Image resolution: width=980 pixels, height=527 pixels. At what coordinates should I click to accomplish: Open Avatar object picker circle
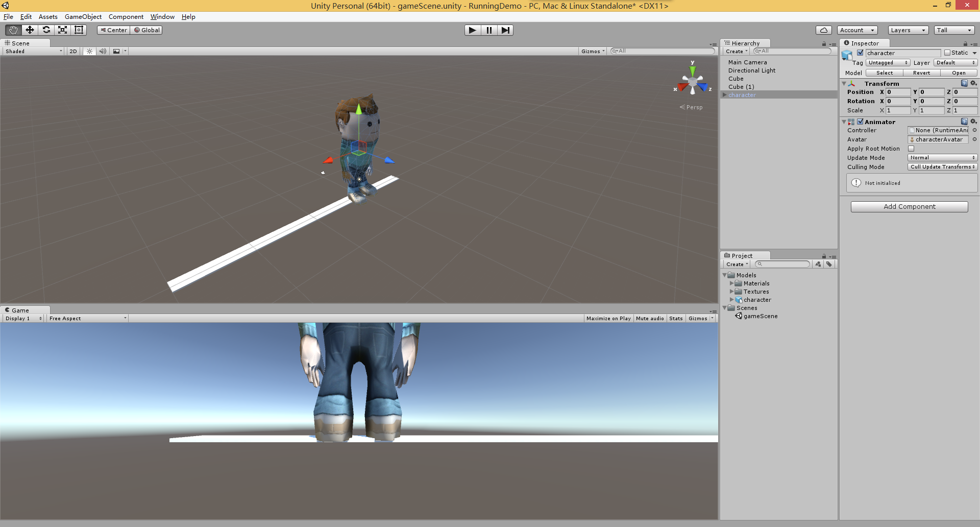coord(974,139)
